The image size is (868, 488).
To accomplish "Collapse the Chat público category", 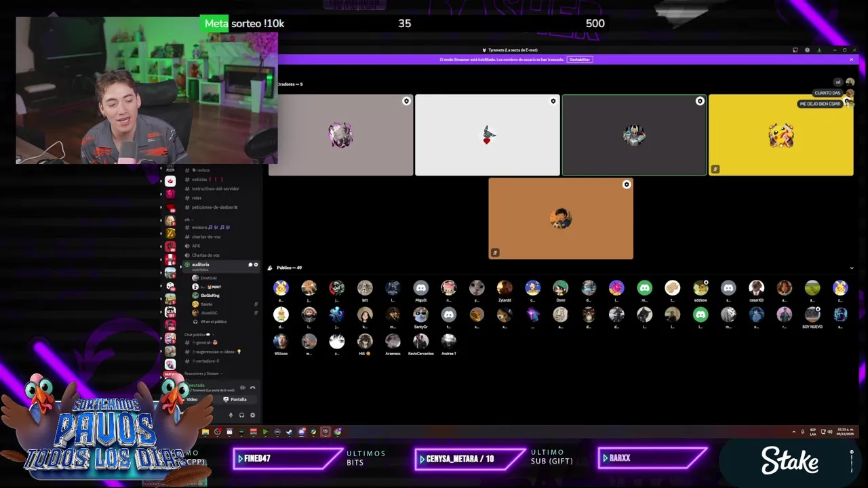I will [x=199, y=335].
